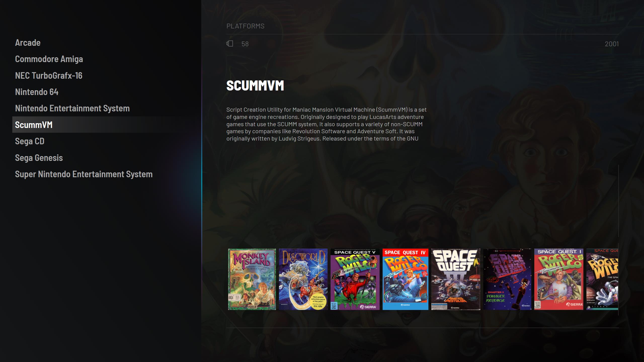Click the game count value 58
Viewport: 644px width, 362px height.
click(245, 44)
